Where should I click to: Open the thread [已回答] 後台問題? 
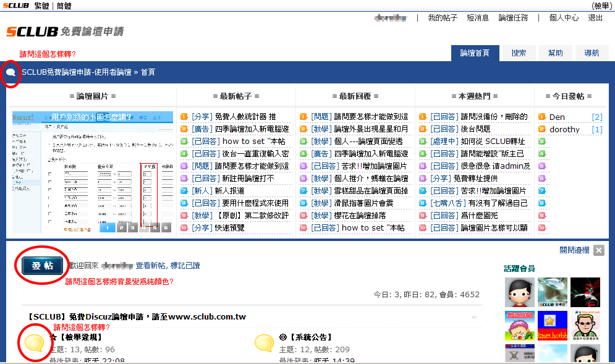coord(460,129)
